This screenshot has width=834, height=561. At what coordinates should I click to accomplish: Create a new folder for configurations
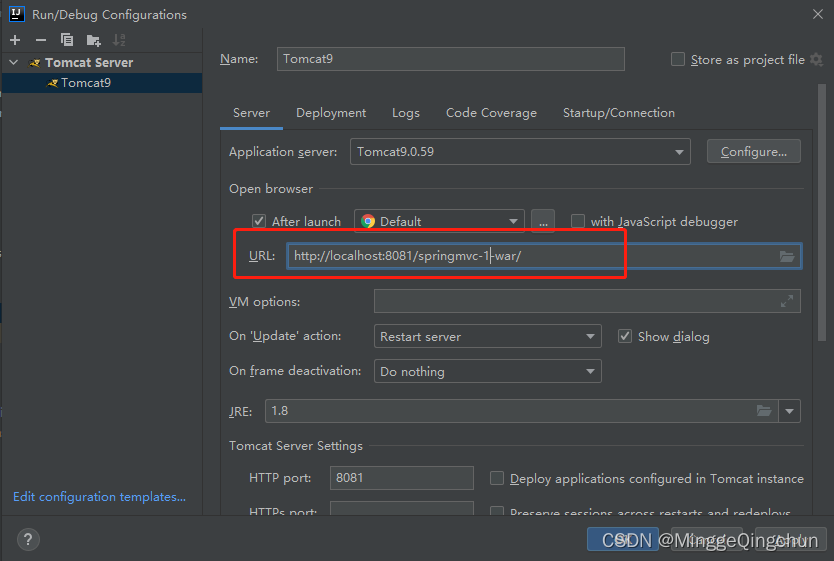click(93, 40)
